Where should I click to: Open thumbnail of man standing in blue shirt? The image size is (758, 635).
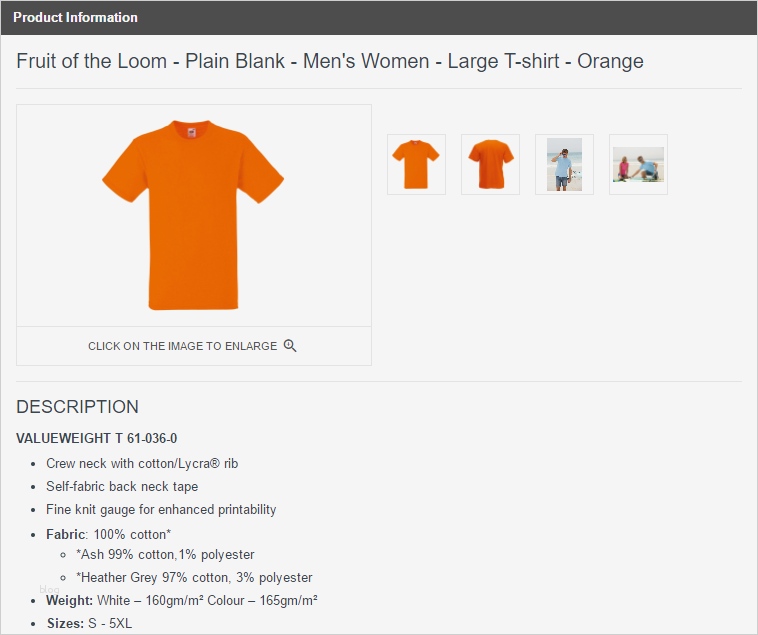(564, 164)
